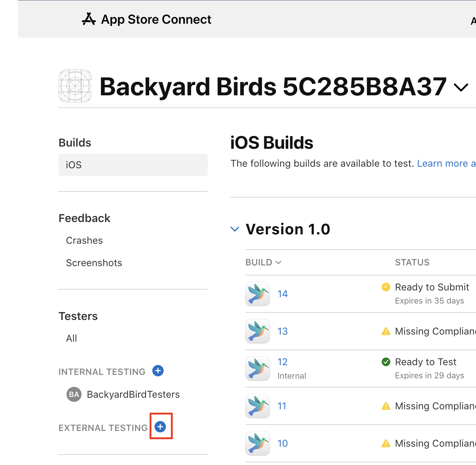Collapse the Version 1.0 section
This screenshot has height=465, width=476.
[x=235, y=229]
